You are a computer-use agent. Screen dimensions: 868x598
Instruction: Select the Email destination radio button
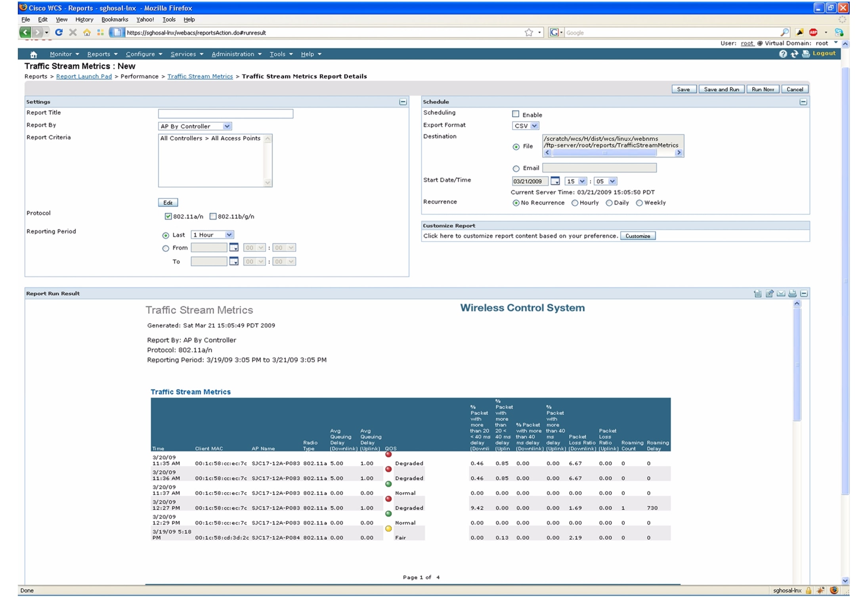tap(516, 168)
